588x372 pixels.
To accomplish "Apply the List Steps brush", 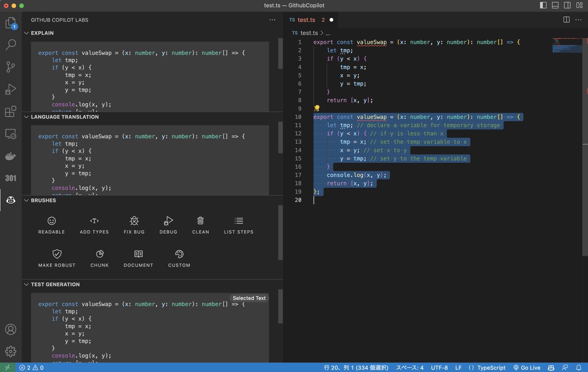I will (x=239, y=225).
